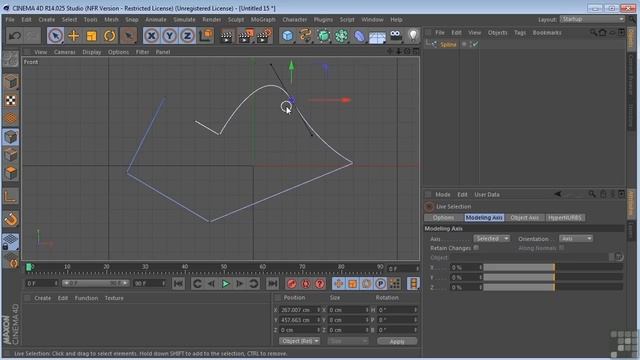Toggle the Spline object enable checkmark

[x=475, y=44]
